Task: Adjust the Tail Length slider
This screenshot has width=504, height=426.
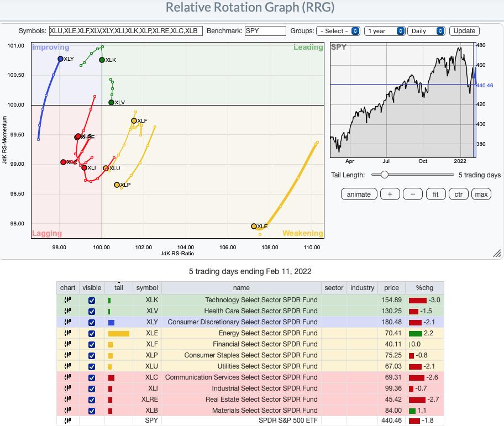Action: click(x=384, y=175)
